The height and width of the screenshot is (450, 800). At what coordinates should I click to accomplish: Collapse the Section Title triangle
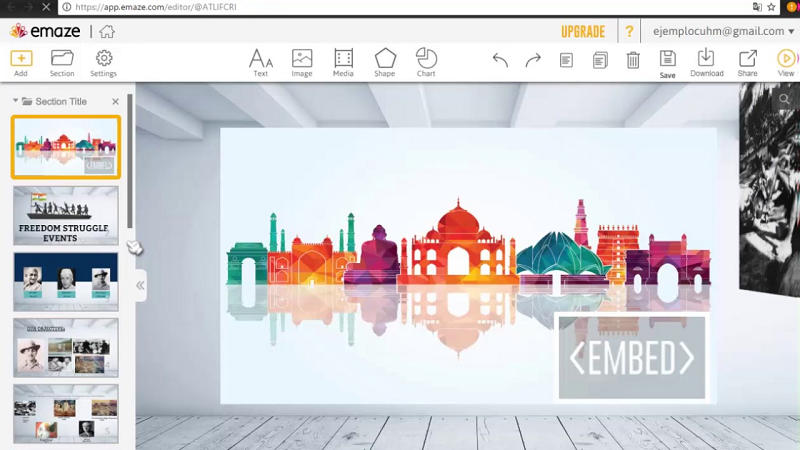tap(16, 101)
